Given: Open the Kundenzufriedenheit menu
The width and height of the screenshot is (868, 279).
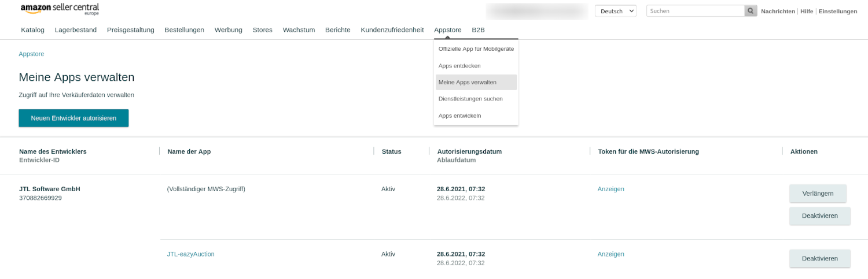Looking at the screenshot, I should click(392, 30).
